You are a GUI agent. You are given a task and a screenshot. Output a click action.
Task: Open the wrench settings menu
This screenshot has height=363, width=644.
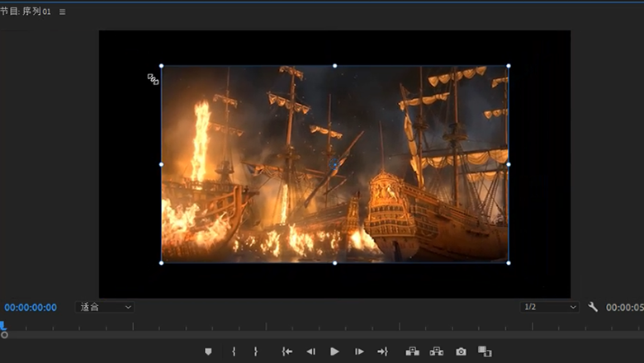[593, 307]
